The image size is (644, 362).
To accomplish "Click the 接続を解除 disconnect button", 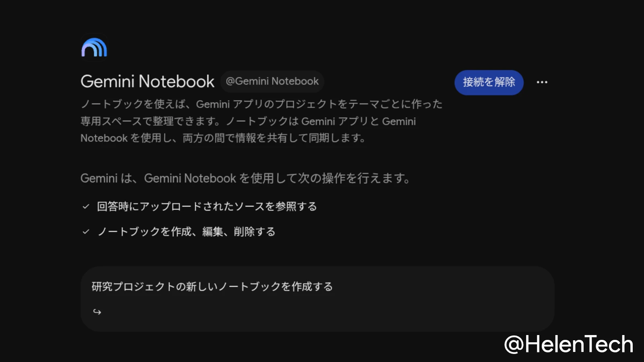I will [x=489, y=82].
